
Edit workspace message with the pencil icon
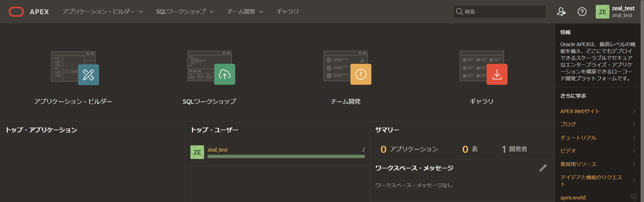[x=543, y=168]
